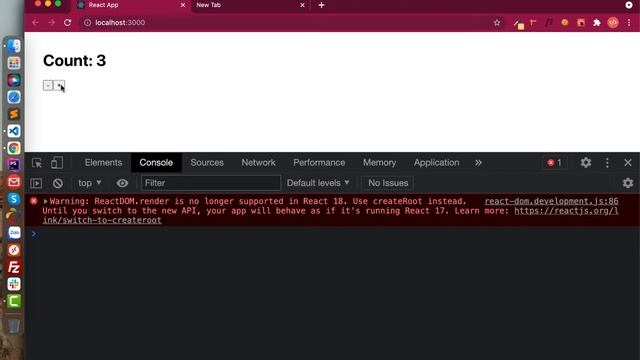Click the localhost:3000 address bar
This screenshot has width=640, height=360.
point(286,23)
